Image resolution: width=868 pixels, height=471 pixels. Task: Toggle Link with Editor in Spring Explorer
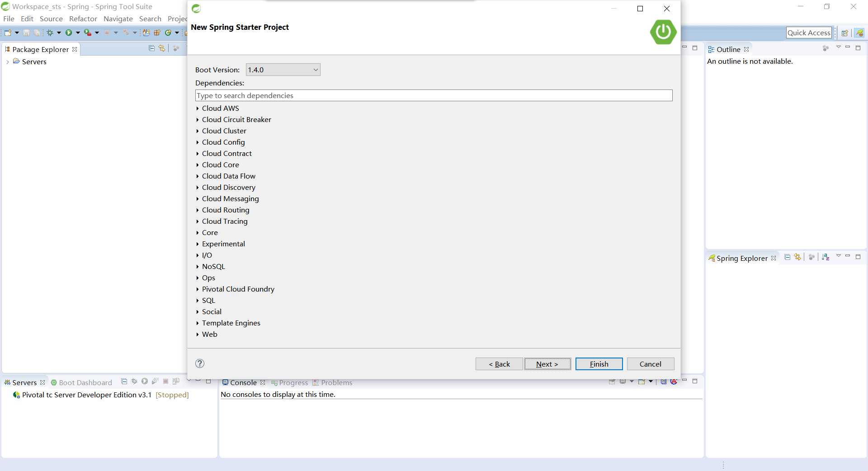(x=797, y=257)
